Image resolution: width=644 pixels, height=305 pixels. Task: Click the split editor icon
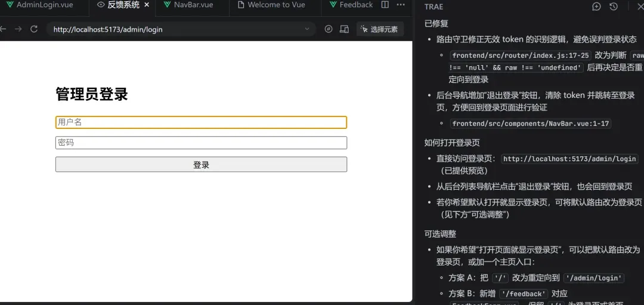coord(385,5)
